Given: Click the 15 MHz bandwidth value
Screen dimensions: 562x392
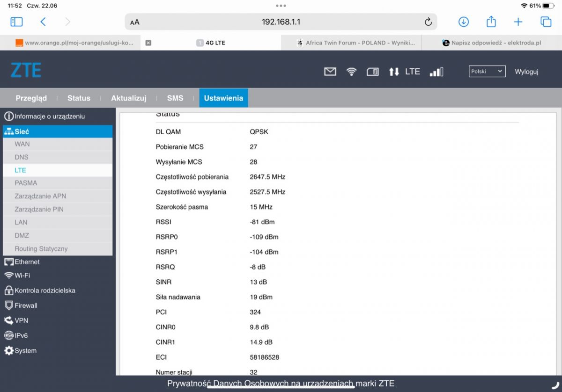Looking at the screenshot, I should point(261,207).
